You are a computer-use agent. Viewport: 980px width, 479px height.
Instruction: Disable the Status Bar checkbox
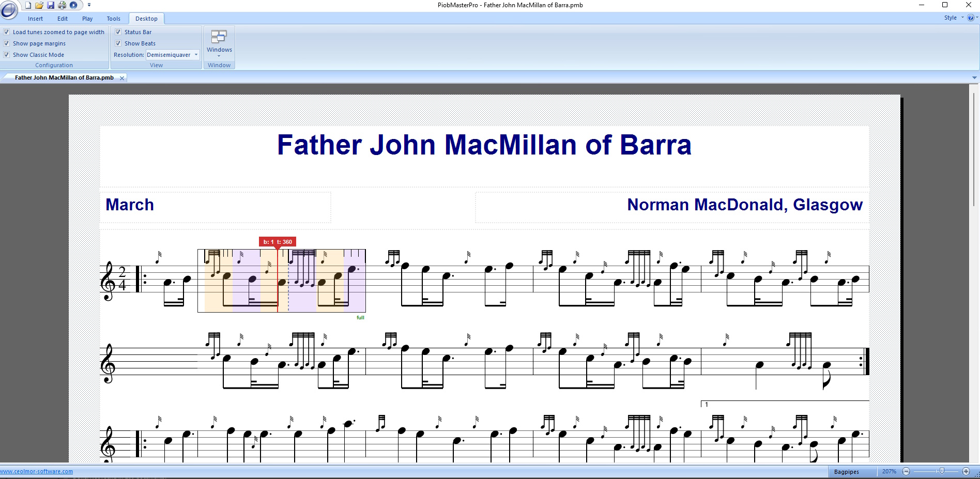coord(118,32)
